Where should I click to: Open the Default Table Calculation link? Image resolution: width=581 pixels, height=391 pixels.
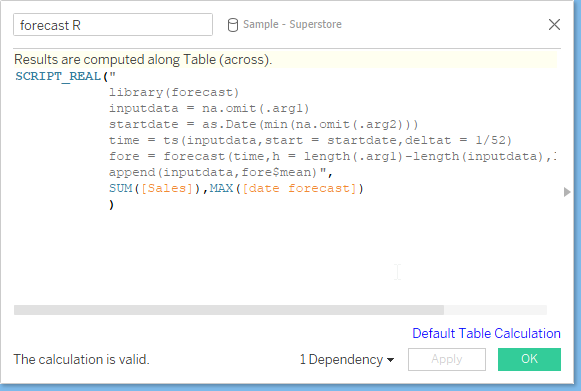pos(486,333)
